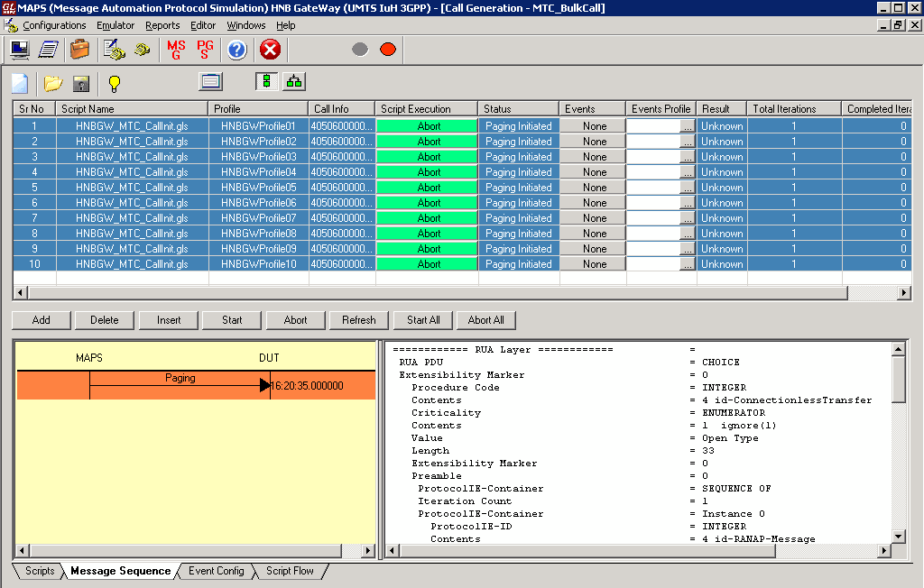Open the Editor menu
This screenshot has width=924, height=588.
(203, 25)
